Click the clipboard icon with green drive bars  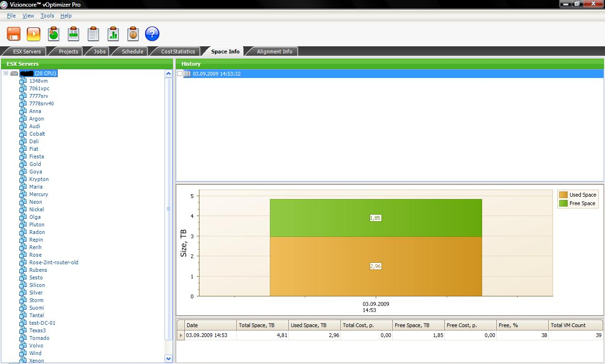[x=73, y=34]
